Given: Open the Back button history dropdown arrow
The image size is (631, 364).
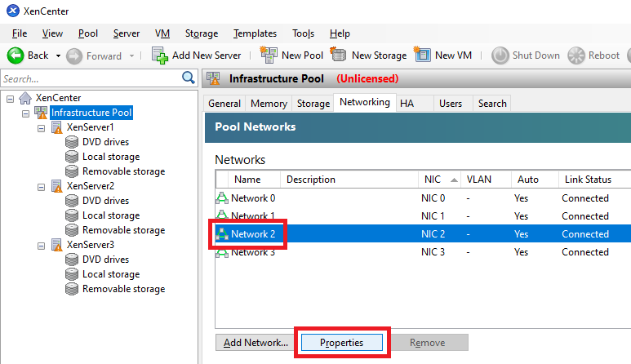Looking at the screenshot, I should click(58, 56).
